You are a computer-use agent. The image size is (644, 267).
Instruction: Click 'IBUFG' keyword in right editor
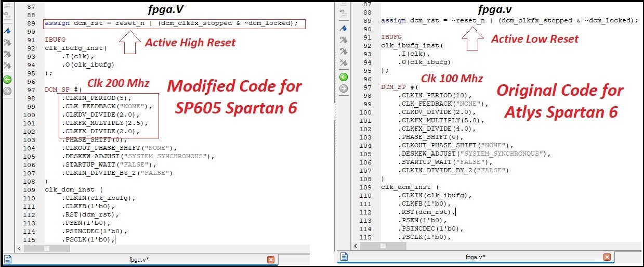pyautogui.click(x=391, y=37)
